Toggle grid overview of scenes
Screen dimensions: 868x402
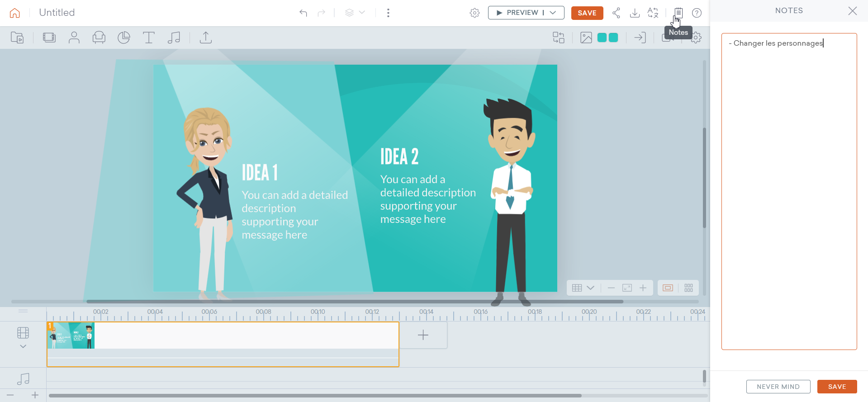(688, 288)
